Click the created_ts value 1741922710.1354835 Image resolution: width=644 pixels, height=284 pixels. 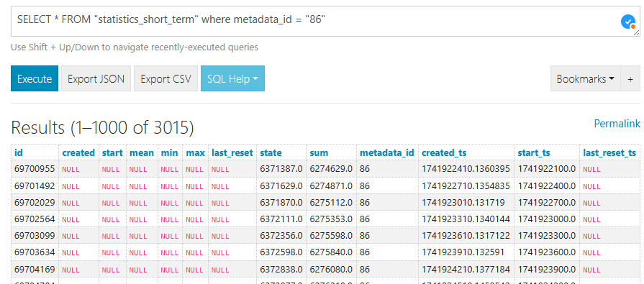(x=466, y=186)
